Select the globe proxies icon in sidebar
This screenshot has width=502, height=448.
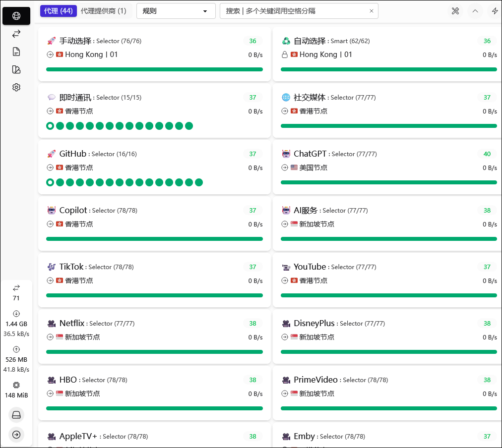click(16, 16)
